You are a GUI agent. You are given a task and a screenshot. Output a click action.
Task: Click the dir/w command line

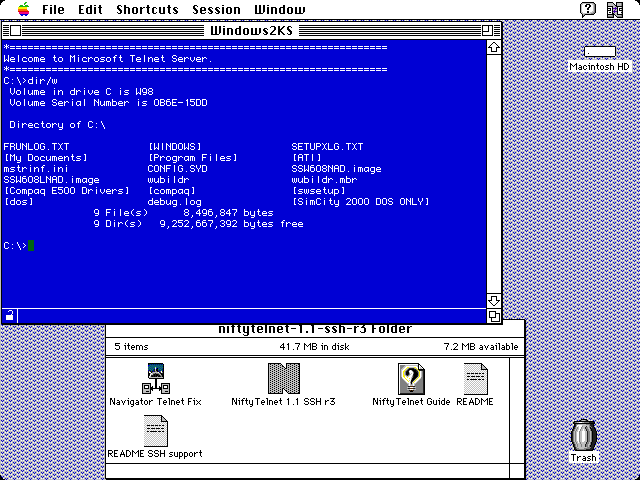pyautogui.click(x=31, y=80)
